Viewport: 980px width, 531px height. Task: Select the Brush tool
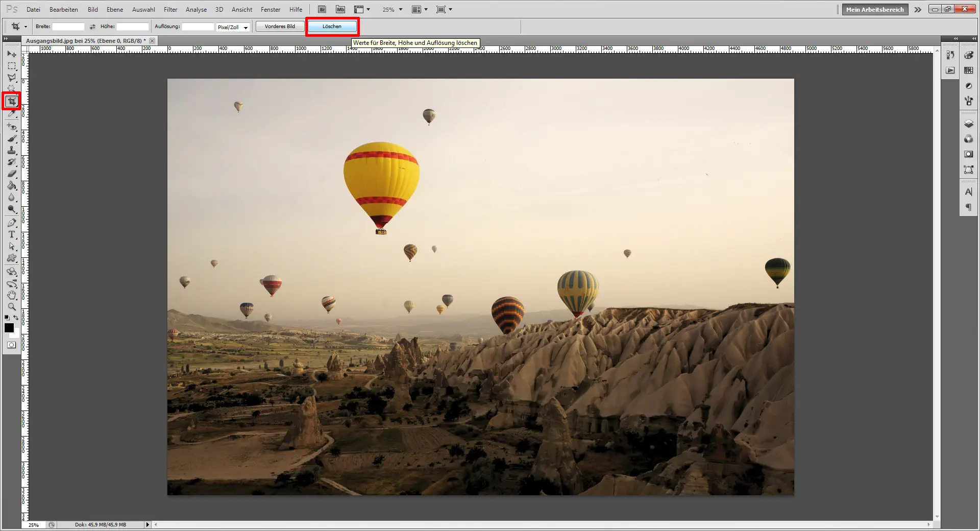pyautogui.click(x=11, y=137)
